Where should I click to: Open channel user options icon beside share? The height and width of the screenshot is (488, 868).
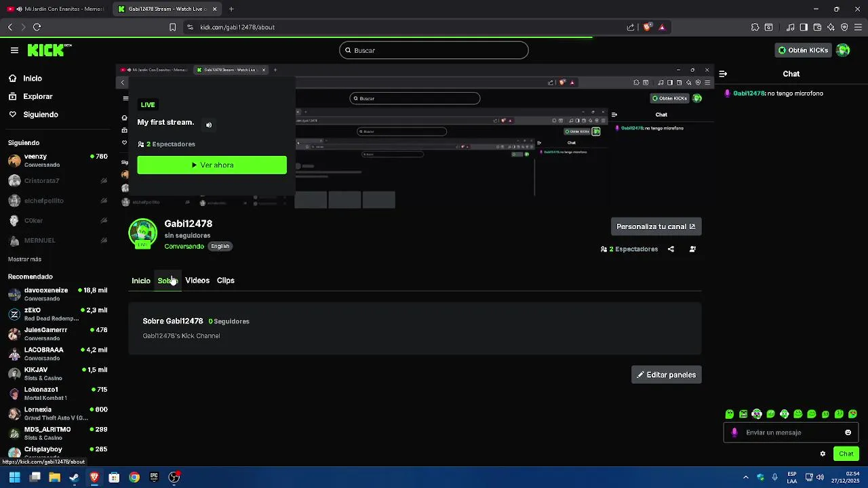pyautogui.click(x=692, y=249)
